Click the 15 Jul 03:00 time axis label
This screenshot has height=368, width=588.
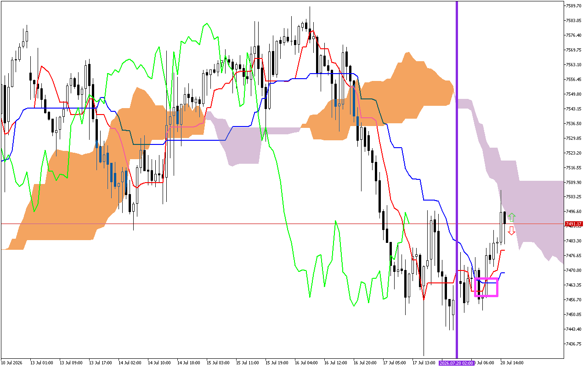(218, 363)
